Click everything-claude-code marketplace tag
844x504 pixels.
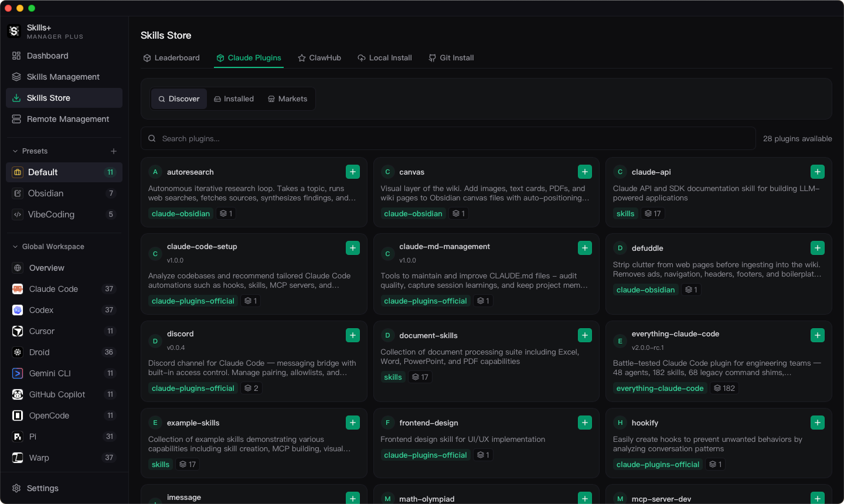tap(660, 389)
